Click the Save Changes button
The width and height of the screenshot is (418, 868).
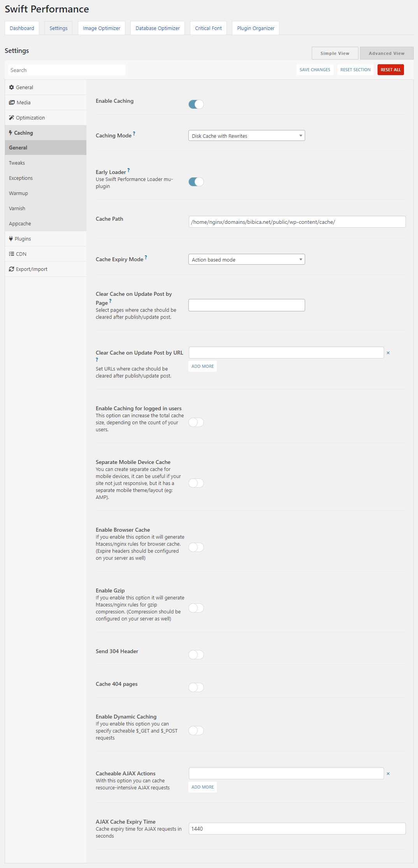[x=315, y=70]
